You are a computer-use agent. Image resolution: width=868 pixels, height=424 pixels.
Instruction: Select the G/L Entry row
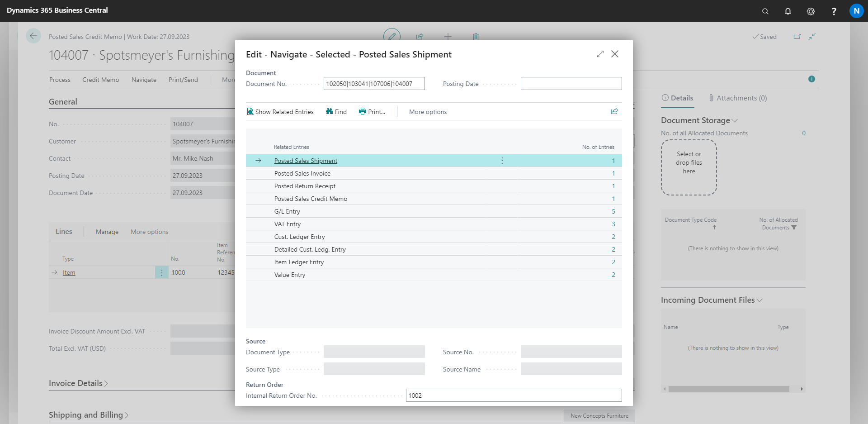pos(434,211)
